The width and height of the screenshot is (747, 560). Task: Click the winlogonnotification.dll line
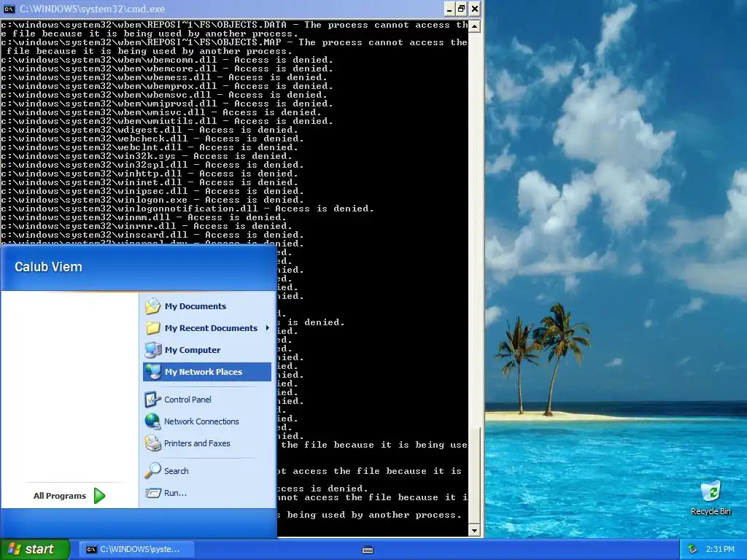(x=187, y=209)
